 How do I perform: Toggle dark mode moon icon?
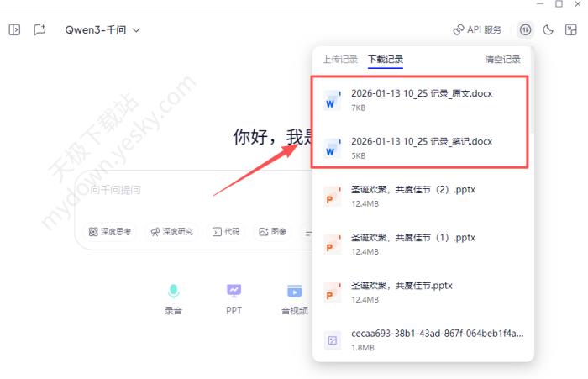tap(549, 29)
